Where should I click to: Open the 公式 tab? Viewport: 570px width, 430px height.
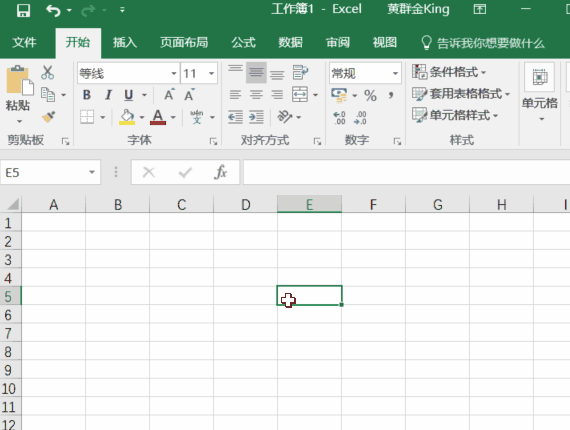[243, 43]
